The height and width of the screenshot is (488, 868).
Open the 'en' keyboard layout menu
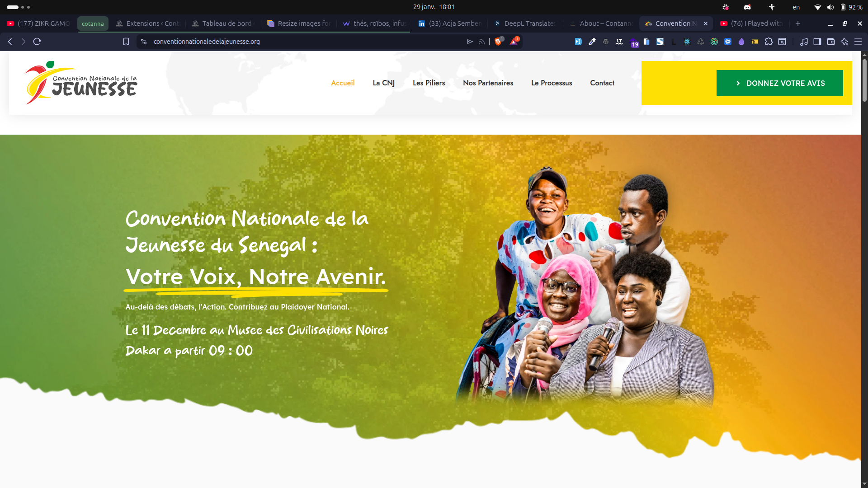coord(796,7)
